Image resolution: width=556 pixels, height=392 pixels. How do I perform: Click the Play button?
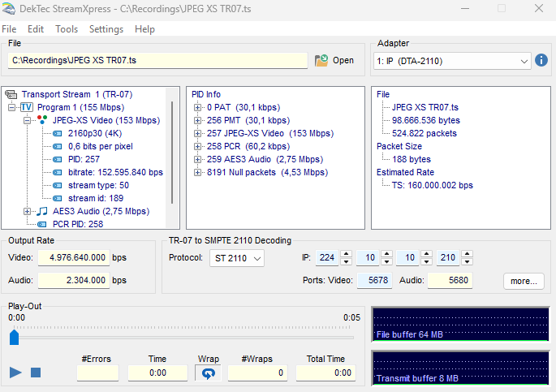15,373
